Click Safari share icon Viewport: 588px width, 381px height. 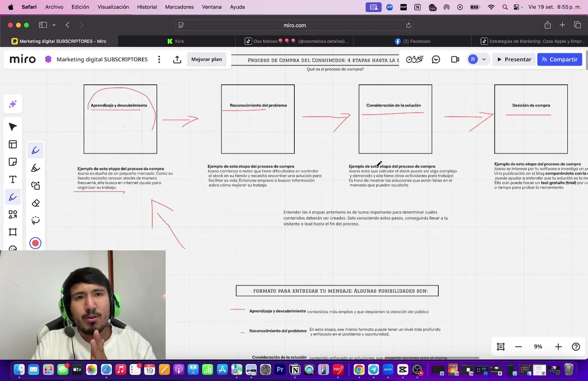pyautogui.click(x=548, y=25)
